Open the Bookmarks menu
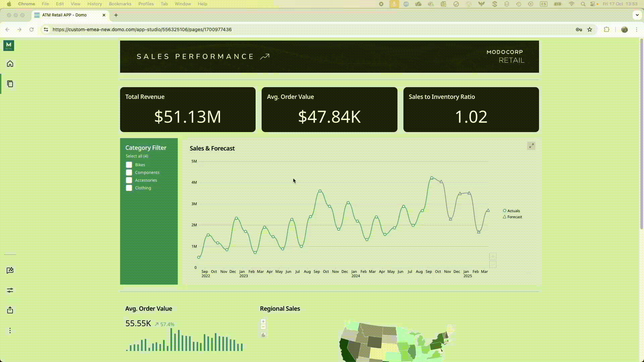The height and width of the screenshot is (362, 644). 120,4
